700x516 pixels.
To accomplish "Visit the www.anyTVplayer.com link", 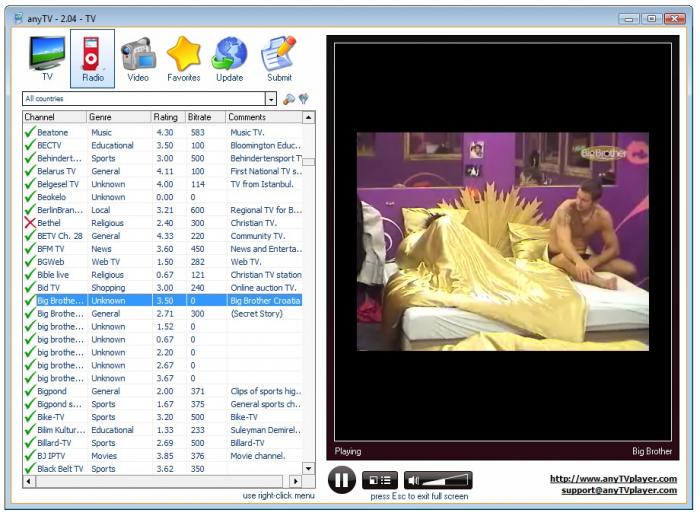I will click(613, 479).
